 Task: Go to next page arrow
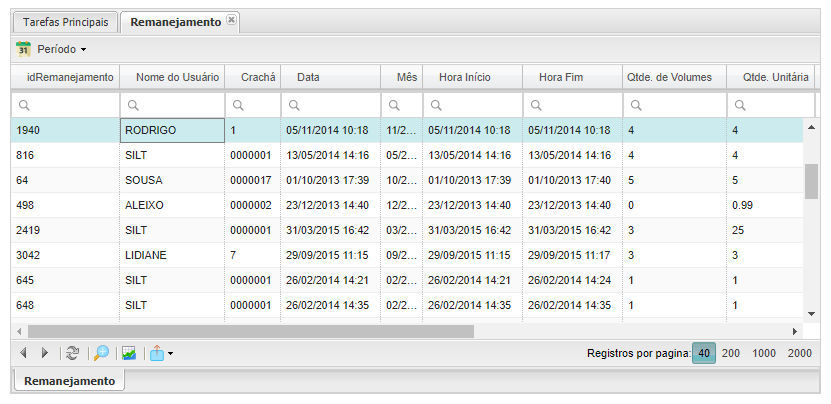(x=45, y=353)
